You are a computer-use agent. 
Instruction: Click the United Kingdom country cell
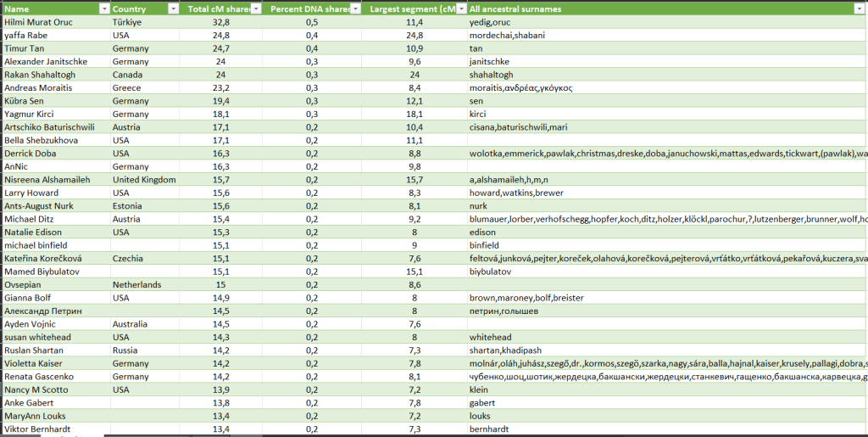(x=144, y=180)
